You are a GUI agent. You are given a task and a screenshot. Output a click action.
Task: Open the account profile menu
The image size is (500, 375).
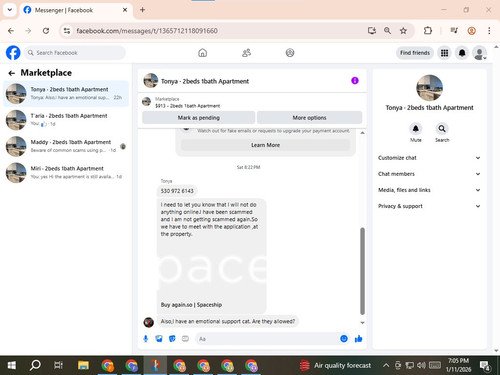point(480,53)
